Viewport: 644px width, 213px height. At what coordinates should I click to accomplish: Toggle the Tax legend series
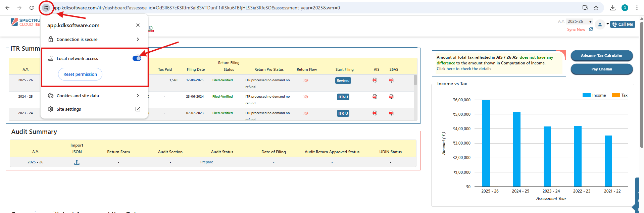[x=620, y=95]
